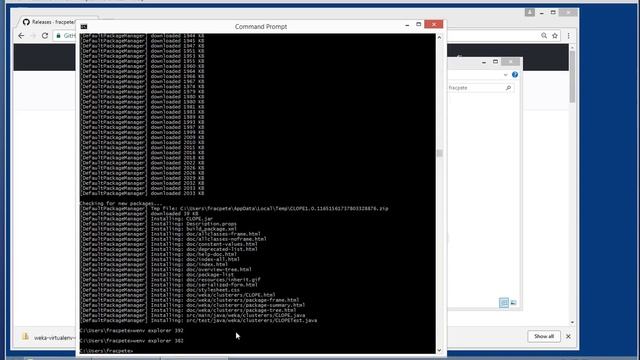Click the Command Prompt scrollbar thumb
The image size is (640, 360).
tap(440, 153)
